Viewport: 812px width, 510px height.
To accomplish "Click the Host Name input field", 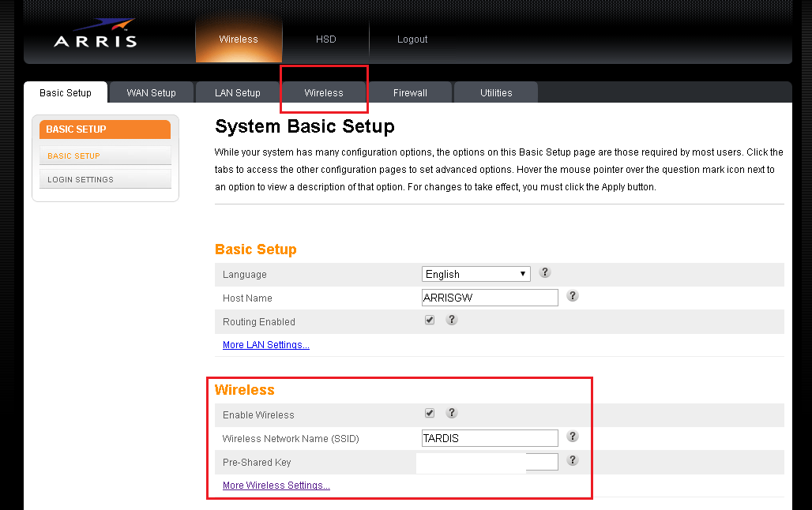I will pyautogui.click(x=490, y=298).
